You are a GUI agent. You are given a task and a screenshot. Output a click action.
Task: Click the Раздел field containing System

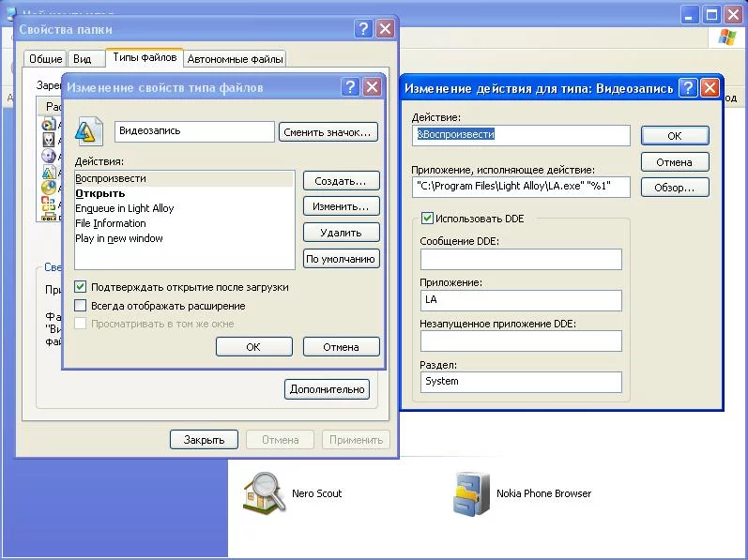coord(521,382)
